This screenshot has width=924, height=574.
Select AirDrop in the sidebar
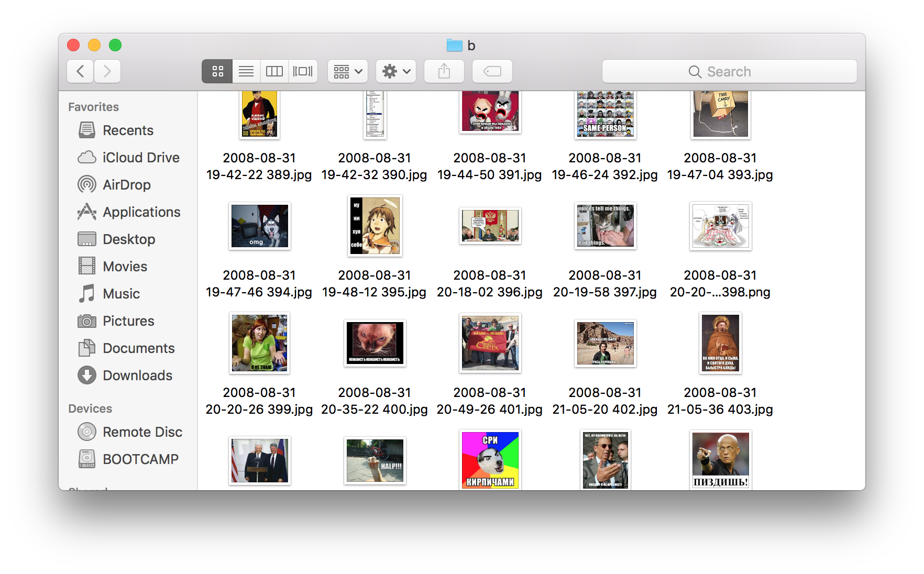[128, 185]
